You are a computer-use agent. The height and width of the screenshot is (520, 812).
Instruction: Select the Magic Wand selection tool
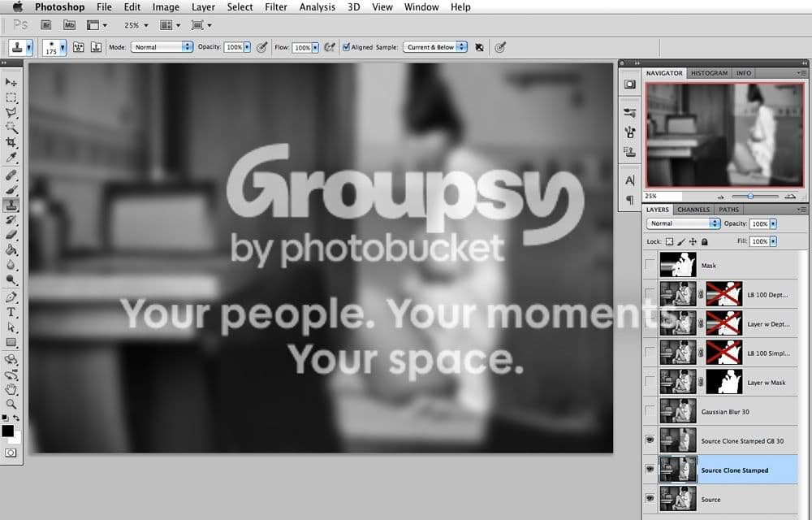11,128
